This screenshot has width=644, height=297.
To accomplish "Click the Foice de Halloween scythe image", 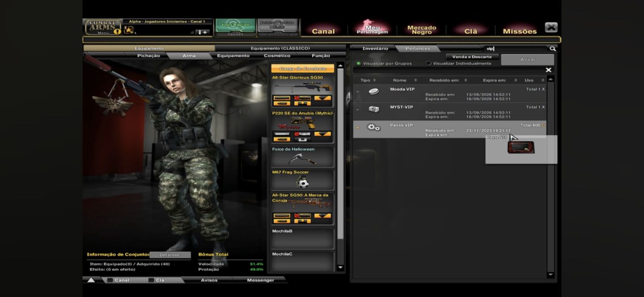I will [x=303, y=159].
